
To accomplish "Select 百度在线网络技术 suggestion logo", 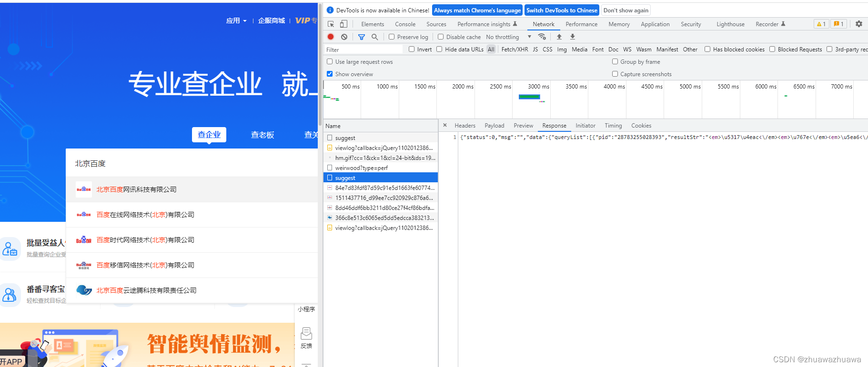I will [x=84, y=215].
